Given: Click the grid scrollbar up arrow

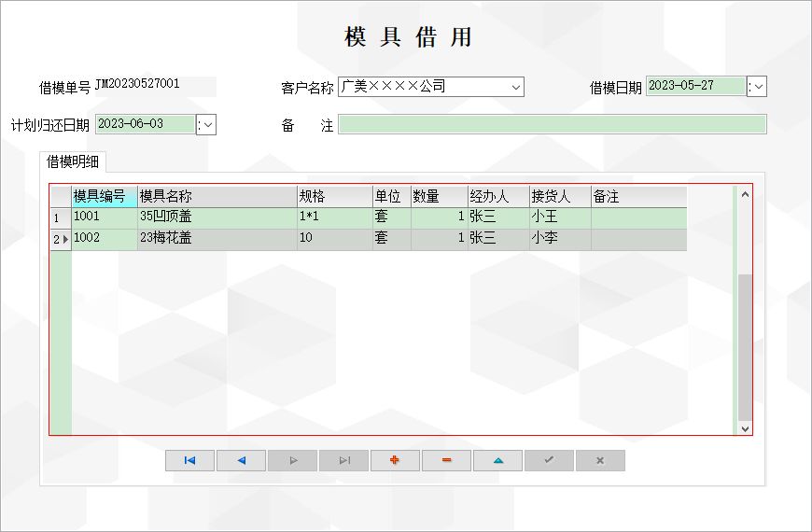Looking at the screenshot, I should coord(745,195).
